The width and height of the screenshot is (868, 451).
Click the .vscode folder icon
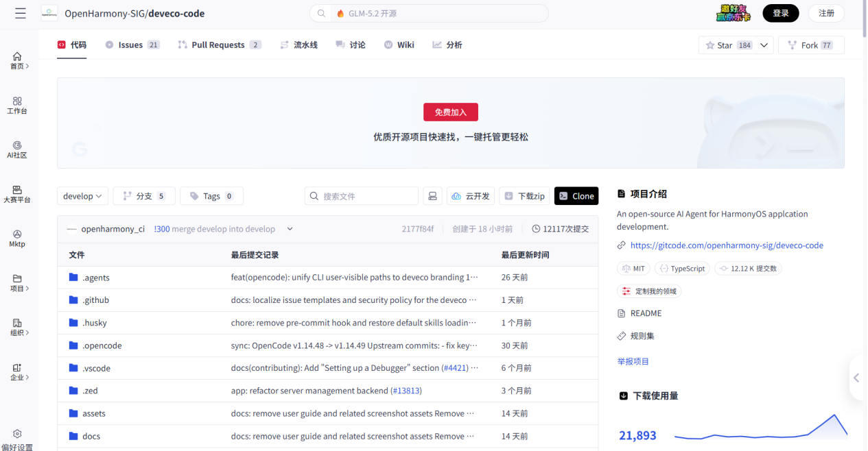point(73,368)
